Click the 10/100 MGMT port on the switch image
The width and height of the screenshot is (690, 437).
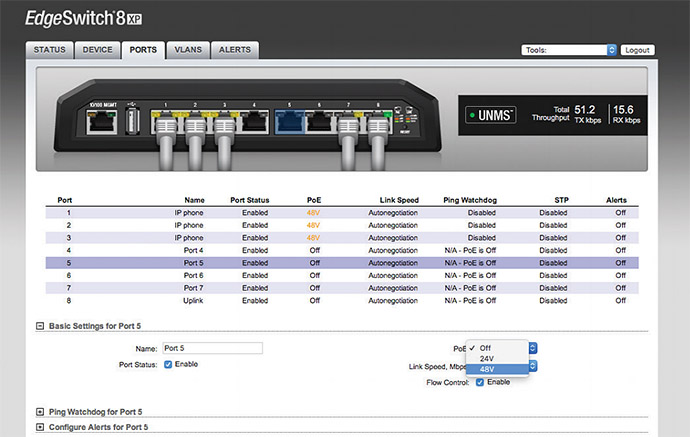pyautogui.click(x=102, y=121)
